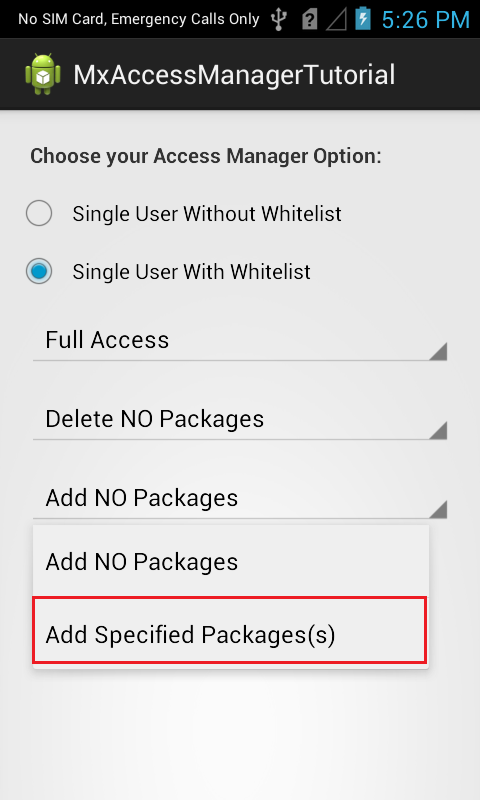Open the Delete NO Packages spinner

(x=240, y=420)
